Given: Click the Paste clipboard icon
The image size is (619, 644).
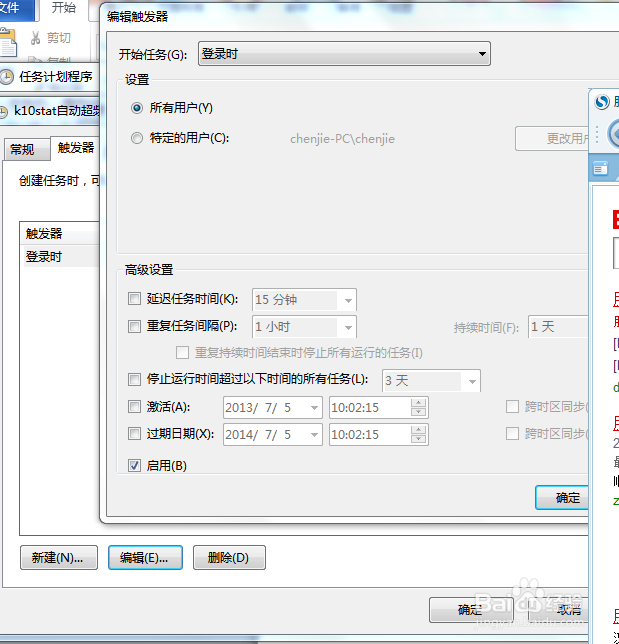Looking at the screenshot, I should 8,42.
